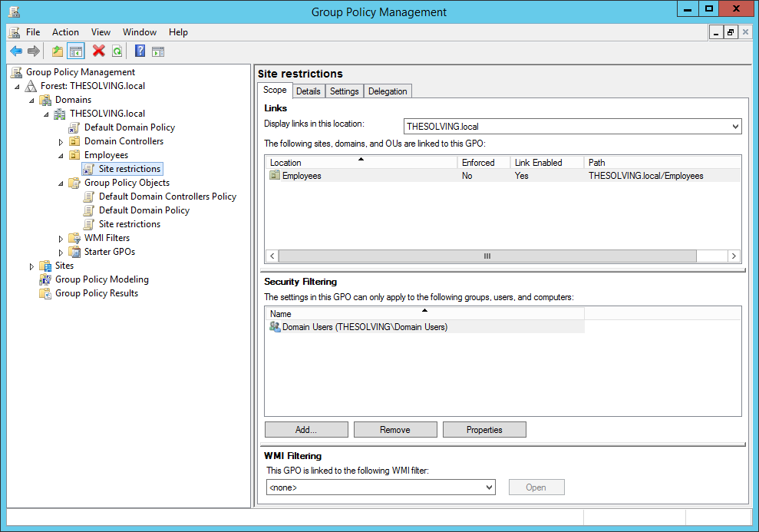Click the Default Domain Policy link icon under domain
This screenshot has height=532, width=759.
pos(74,127)
